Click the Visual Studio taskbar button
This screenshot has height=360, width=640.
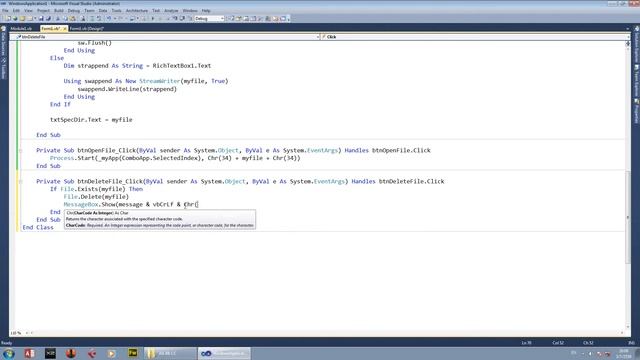coord(224,353)
